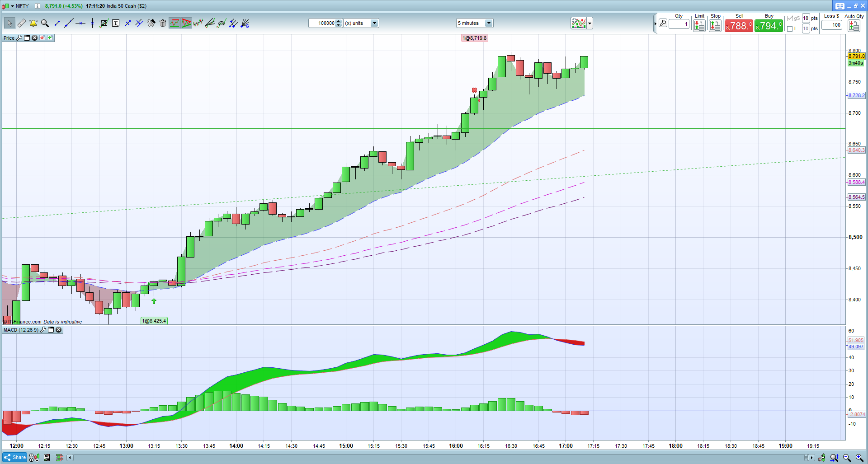Viewport: 868px width, 464px height.
Task: Click the scroll left arrow on the bottom scrollbar
Action: point(70,458)
